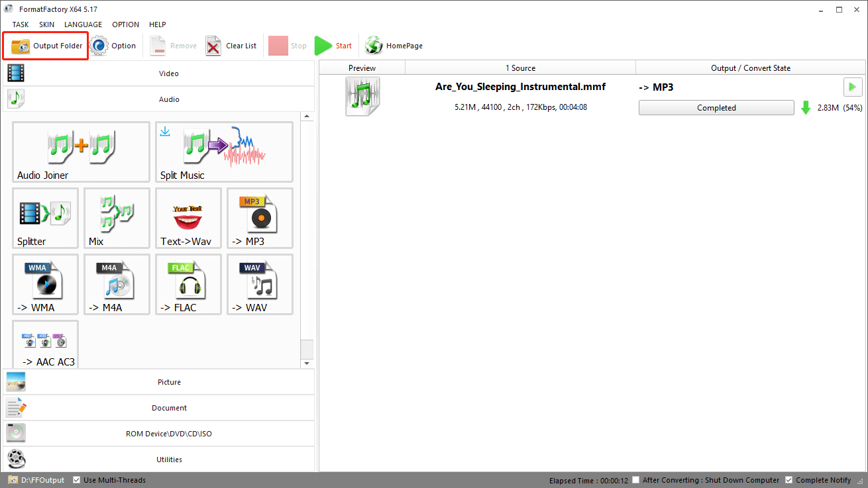Expand the ROM Device\DVD\CD\ISO category

(x=159, y=434)
